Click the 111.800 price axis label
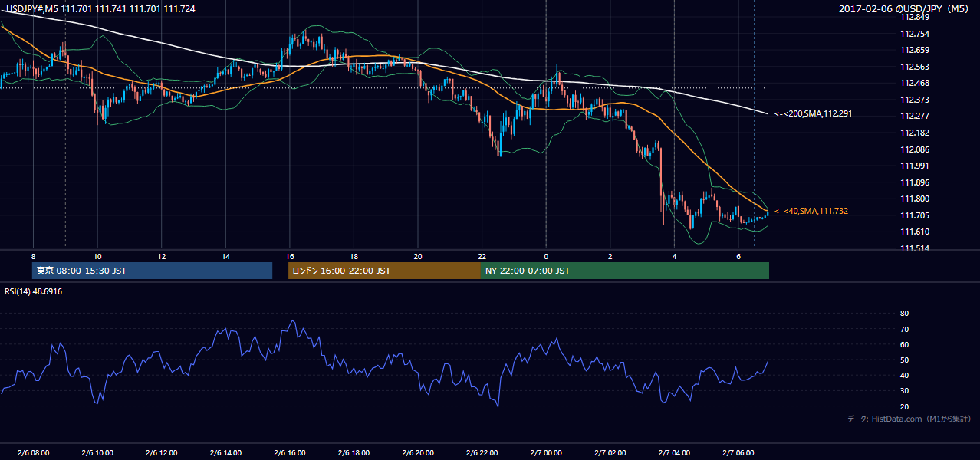This screenshot has height=460, width=980. point(913,199)
